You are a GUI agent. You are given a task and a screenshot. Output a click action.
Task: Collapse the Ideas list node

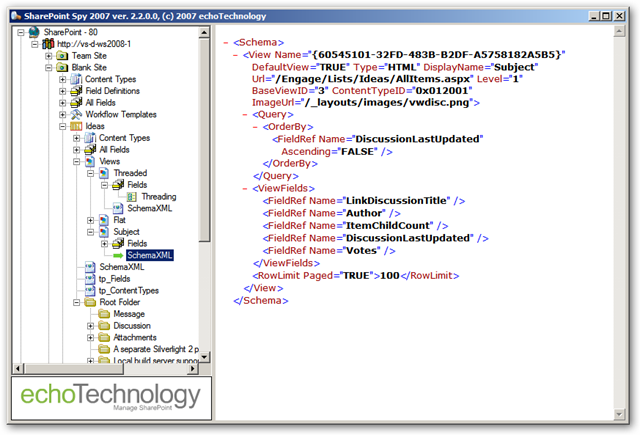coord(62,127)
